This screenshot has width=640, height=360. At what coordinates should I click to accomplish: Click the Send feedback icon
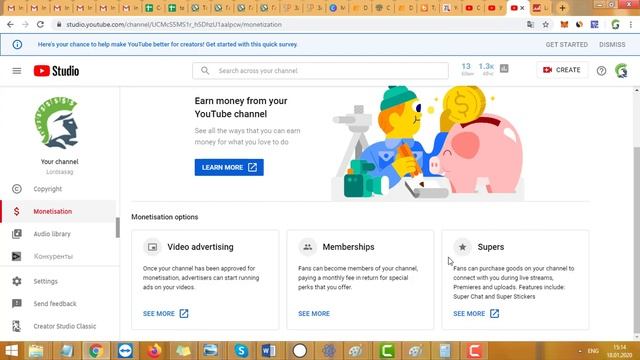(x=17, y=304)
